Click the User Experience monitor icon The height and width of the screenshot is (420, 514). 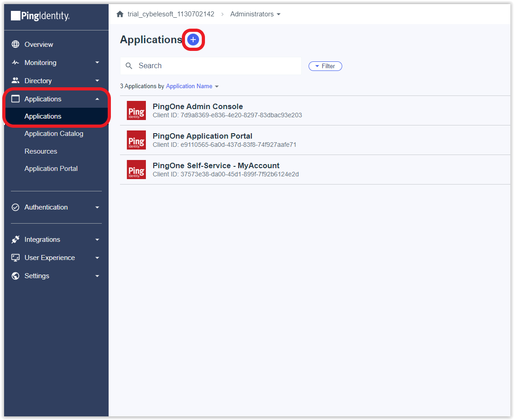pyautogui.click(x=15, y=258)
